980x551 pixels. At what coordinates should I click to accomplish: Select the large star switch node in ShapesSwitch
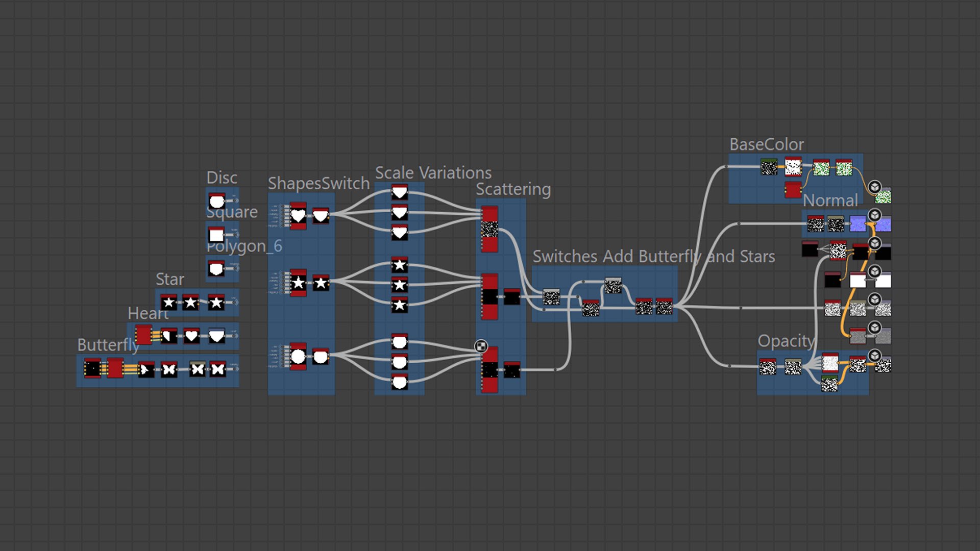(298, 283)
